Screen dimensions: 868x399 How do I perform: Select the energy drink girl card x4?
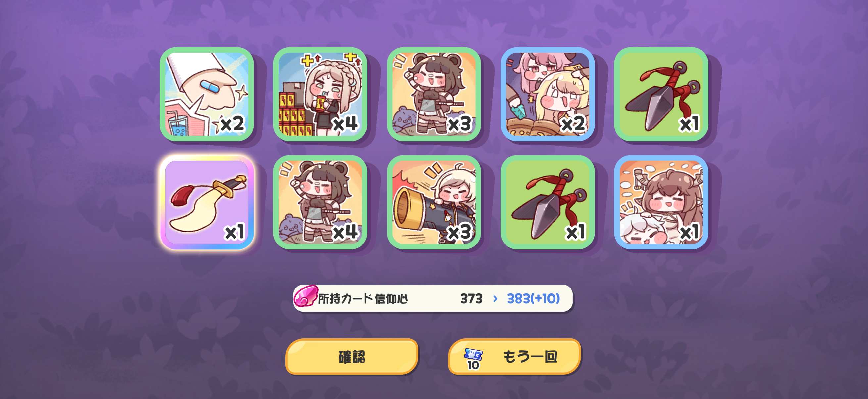tap(320, 94)
